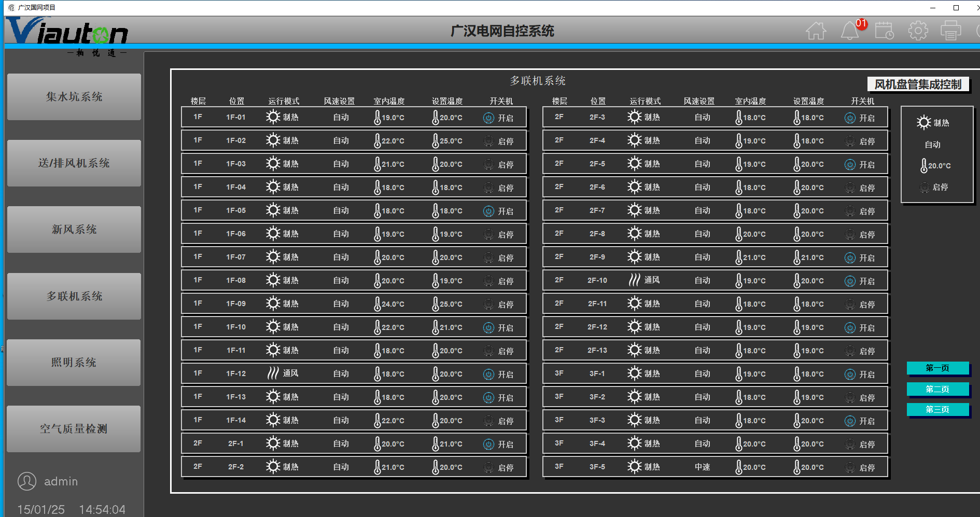
Task: Click ventilation mode icon for 1F-12
Action: click(273, 374)
